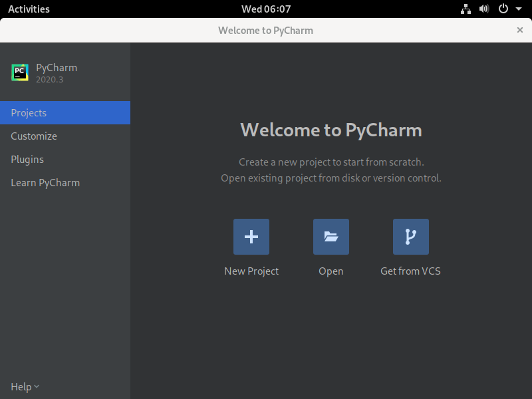
Task: Close the Welcome to PyCharm window
Action: click(x=519, y=30)
